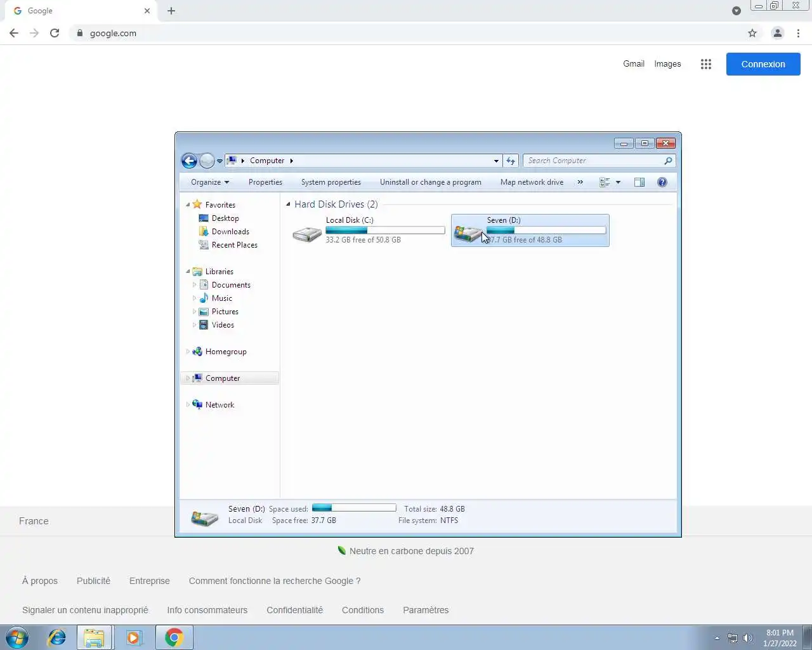812x650 pixels.
Task: Open the address bar history dropdown
Action: click(496, 161)
